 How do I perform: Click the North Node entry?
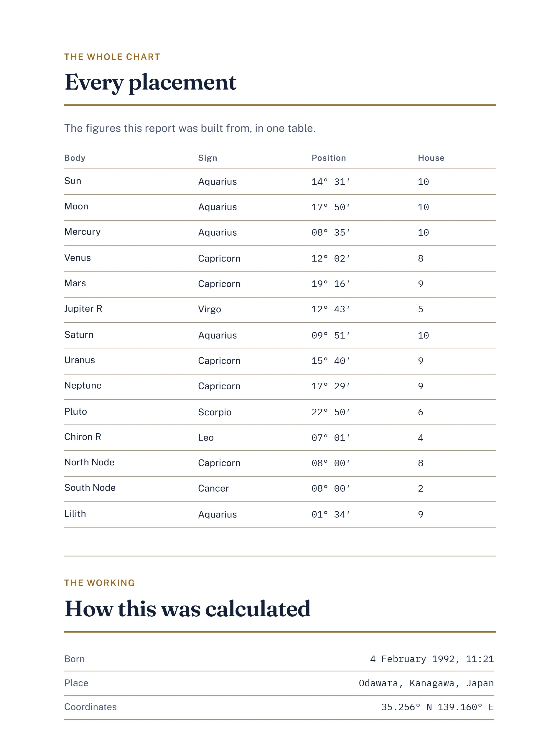(x=89, y=462)
